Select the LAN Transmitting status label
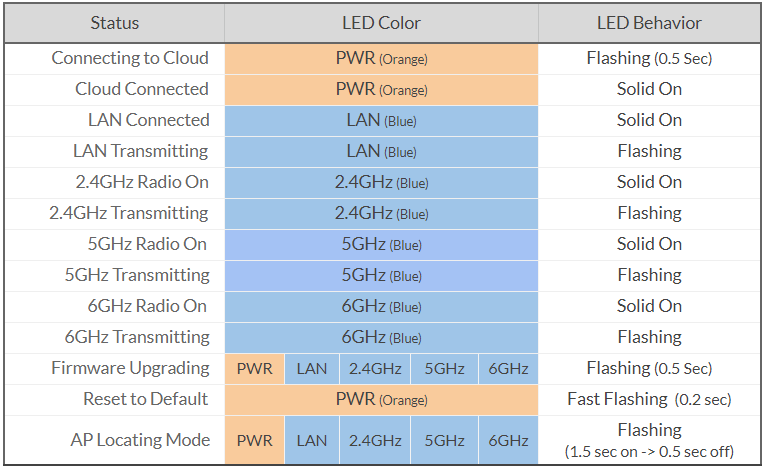The width and height of the screenshot is (765, 469). point(141,151)
